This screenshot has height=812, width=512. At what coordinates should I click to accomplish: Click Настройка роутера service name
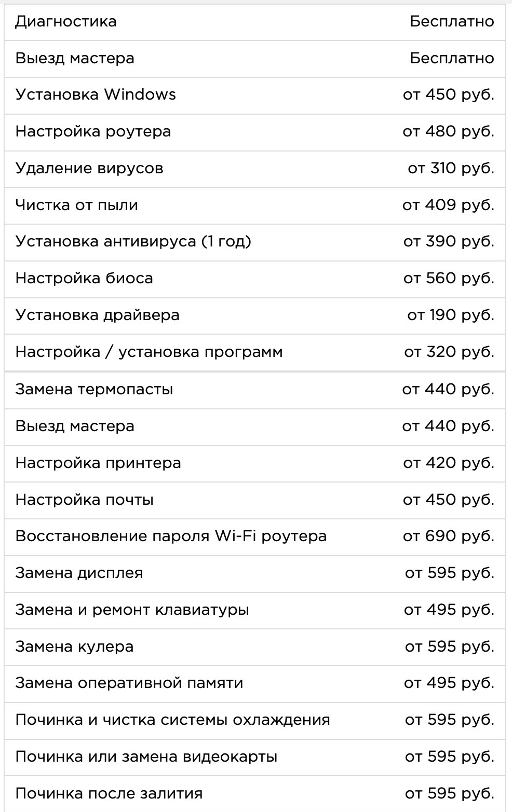(x=93, y=132)
